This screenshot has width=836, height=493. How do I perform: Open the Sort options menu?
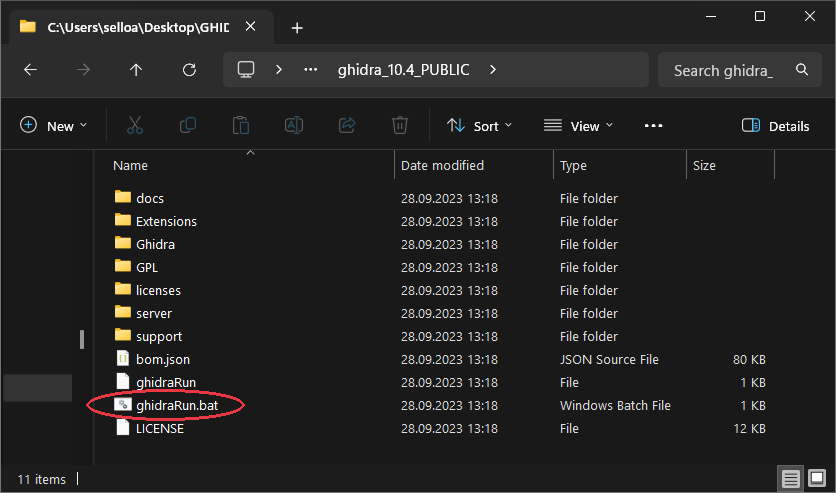(479, 126)
